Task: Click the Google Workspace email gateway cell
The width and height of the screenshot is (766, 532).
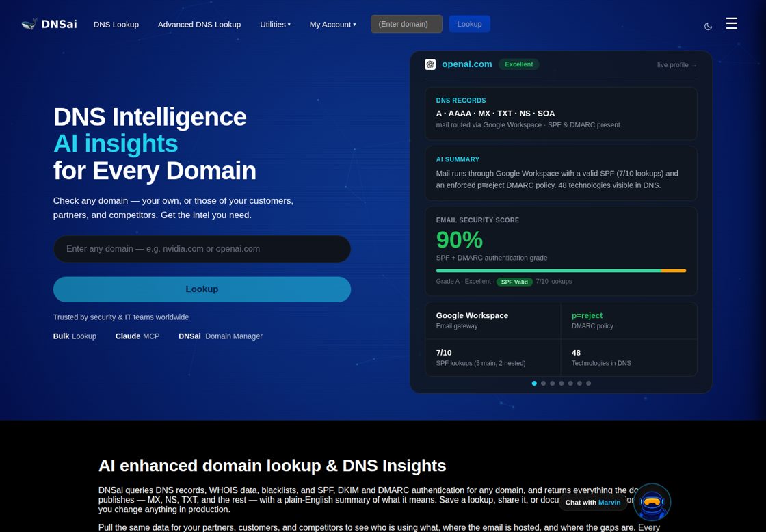Action: coord(493,321)
